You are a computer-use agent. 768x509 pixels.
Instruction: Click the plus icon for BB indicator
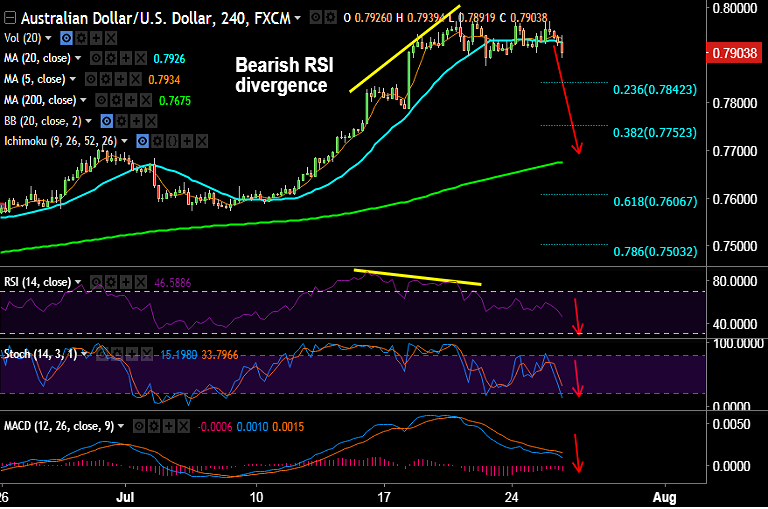(x=136, y=121)
